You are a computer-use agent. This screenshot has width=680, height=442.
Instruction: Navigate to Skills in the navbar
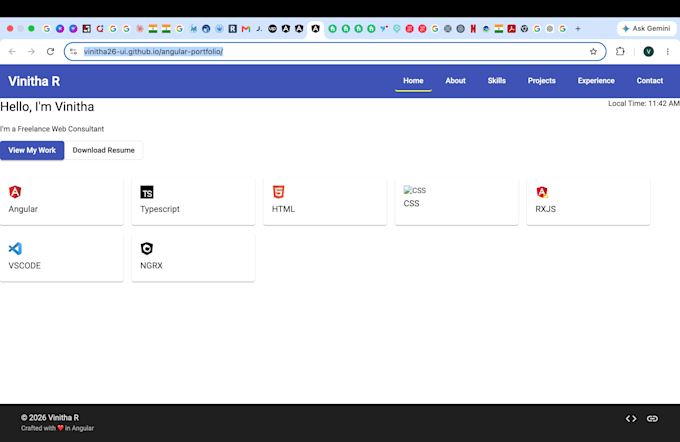pyautogui.click(x=497, y=81)
